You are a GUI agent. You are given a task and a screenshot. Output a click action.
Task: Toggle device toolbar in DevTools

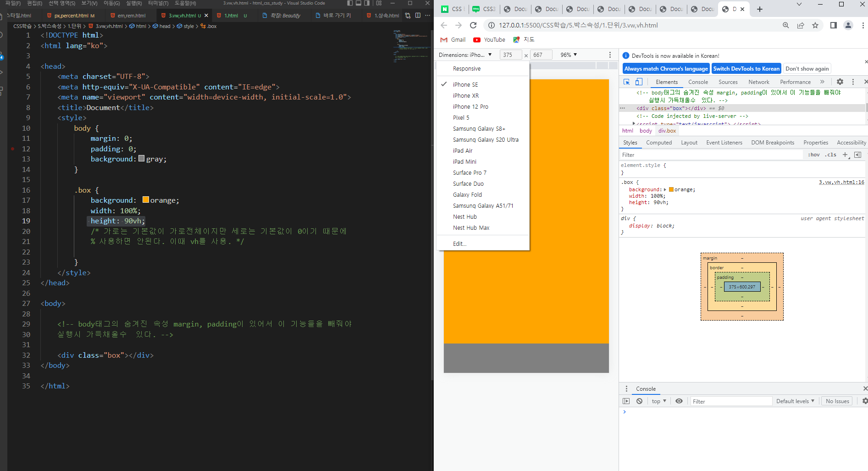tap(639, 82)
